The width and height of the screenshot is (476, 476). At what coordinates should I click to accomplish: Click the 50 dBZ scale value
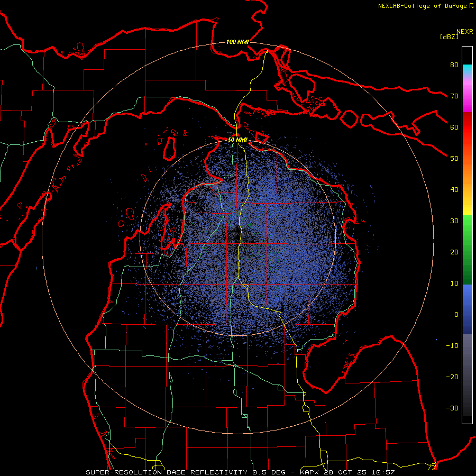click(x=454, y=159)
